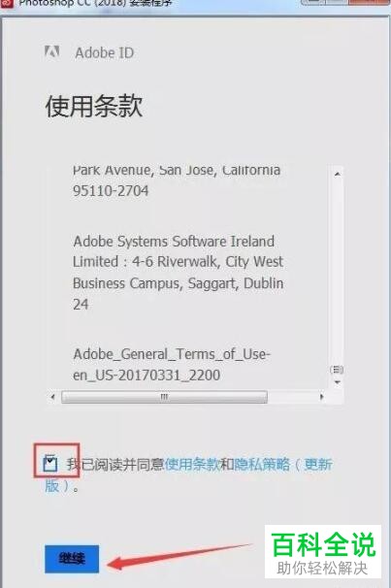Click the Adobe logo icon

pyautogui.click(x=52, y=51)
